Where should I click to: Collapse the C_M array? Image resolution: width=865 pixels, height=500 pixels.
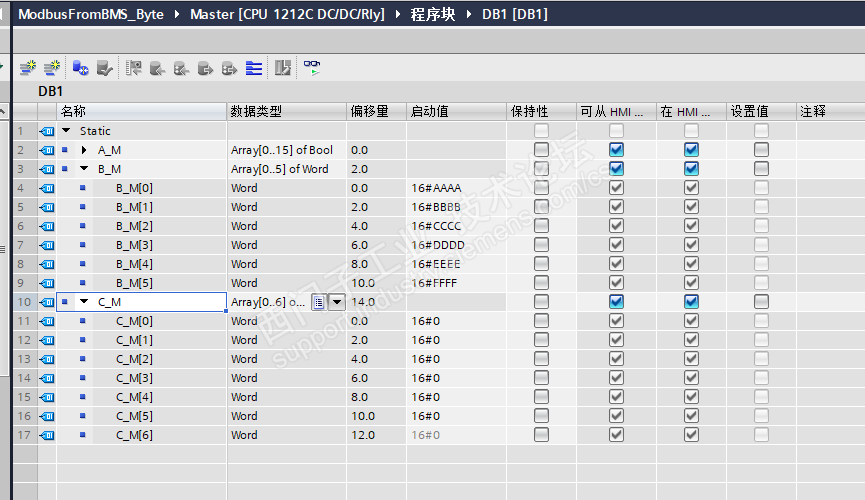point(84,301)
